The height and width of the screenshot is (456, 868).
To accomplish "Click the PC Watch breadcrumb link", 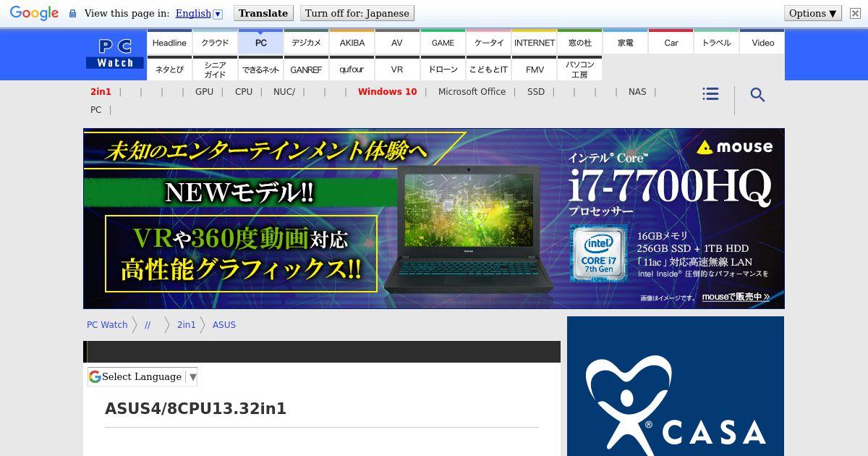I will pos(107,325).
